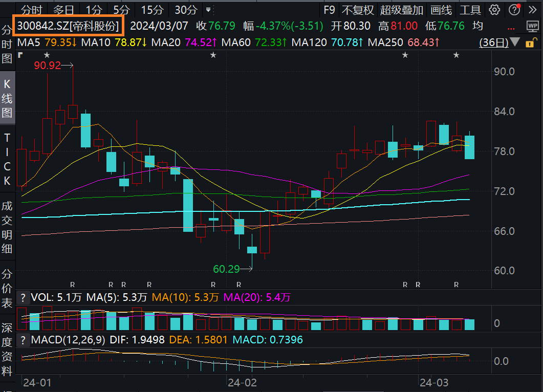
Task: Expand more tools with double chevron
Action: (x=533, y=10)
